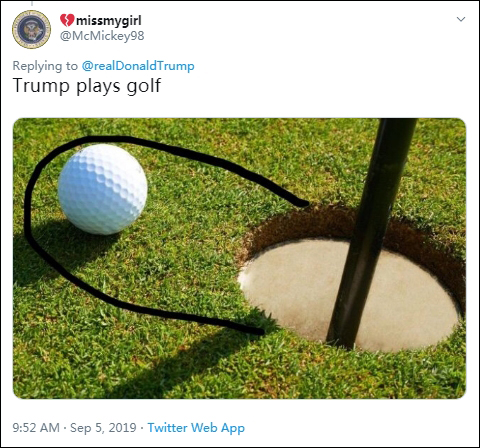Click the "Replying to" label text
The image size is (480, 448).
pos(45,66)
